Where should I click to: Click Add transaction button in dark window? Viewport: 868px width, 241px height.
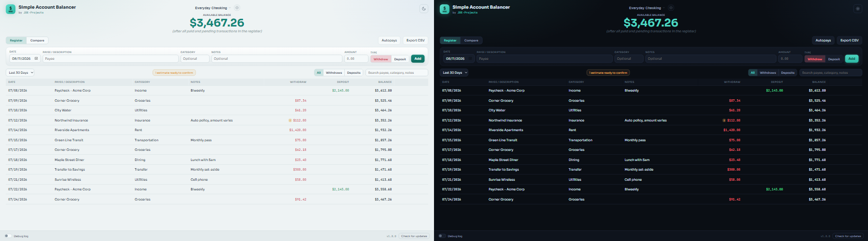pos(852,59)
